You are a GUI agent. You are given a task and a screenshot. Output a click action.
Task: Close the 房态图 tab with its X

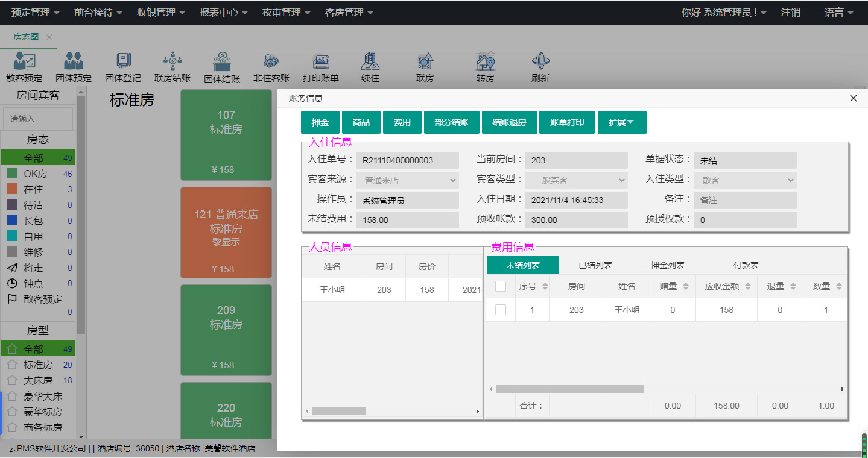click(49, 37)
